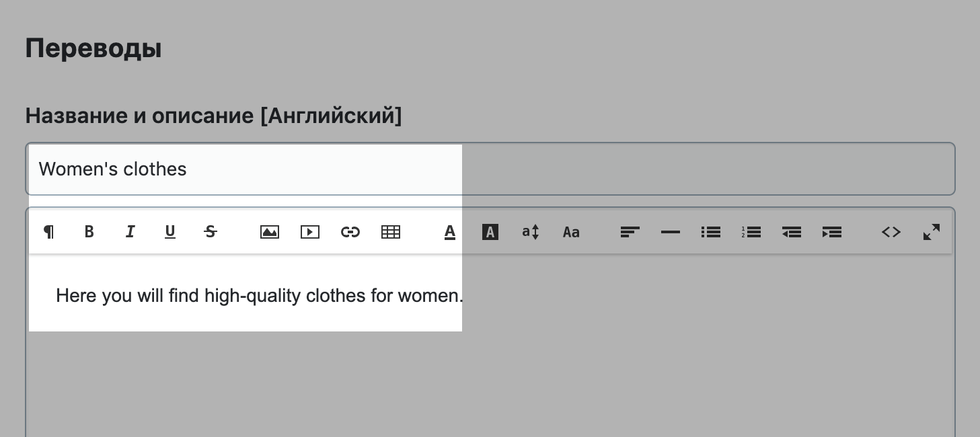Viewport: 980px width, 437px height.
Task: Create an unordered bullet list
Action: point(711,232)
